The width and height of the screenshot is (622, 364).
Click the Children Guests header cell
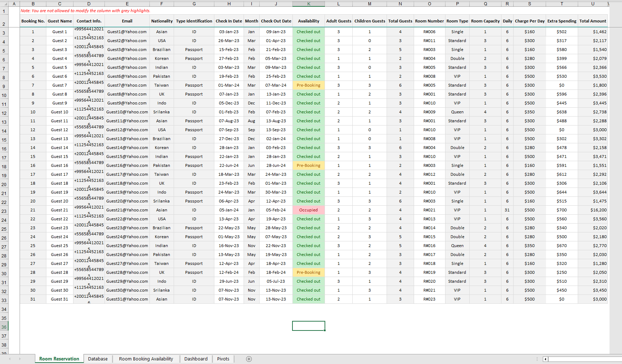click(369, 21)
